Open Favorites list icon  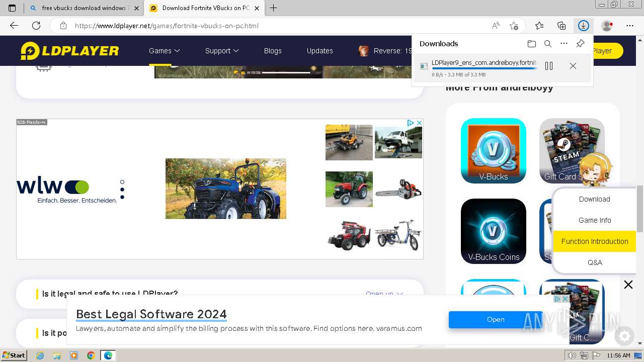tap(539, 26)
